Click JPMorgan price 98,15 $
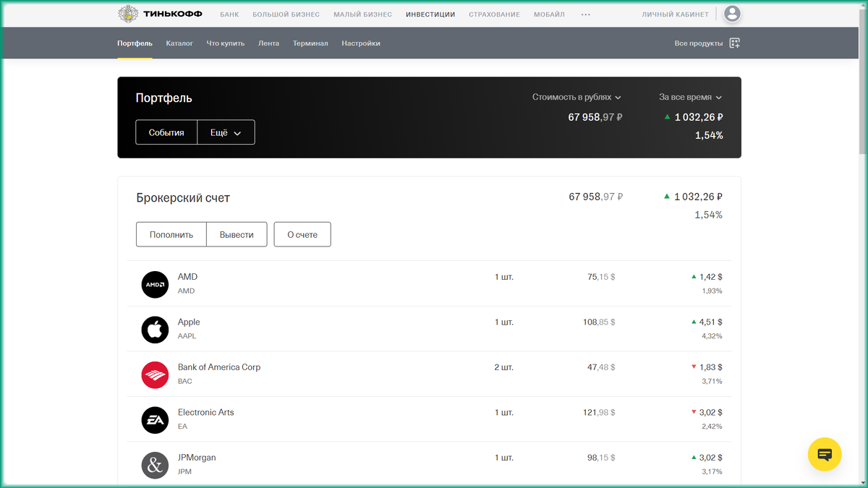The width and height of the screenshot is (868, 488). [x=601, y=458]
